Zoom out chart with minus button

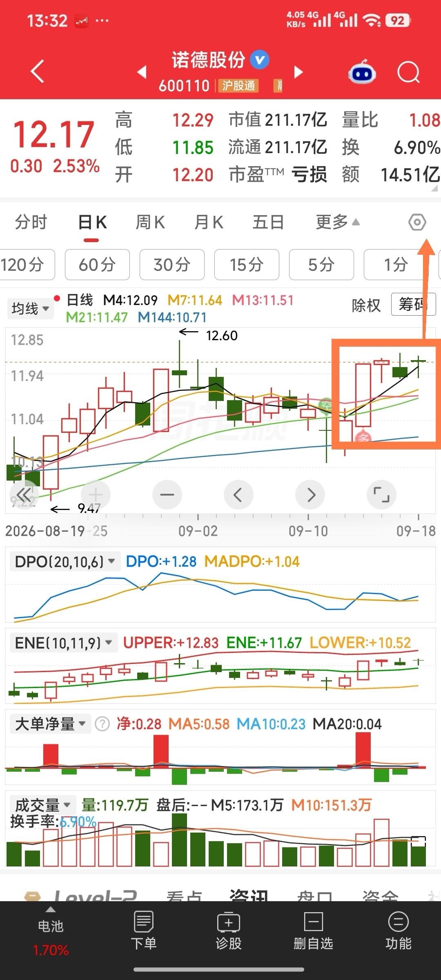167,495
